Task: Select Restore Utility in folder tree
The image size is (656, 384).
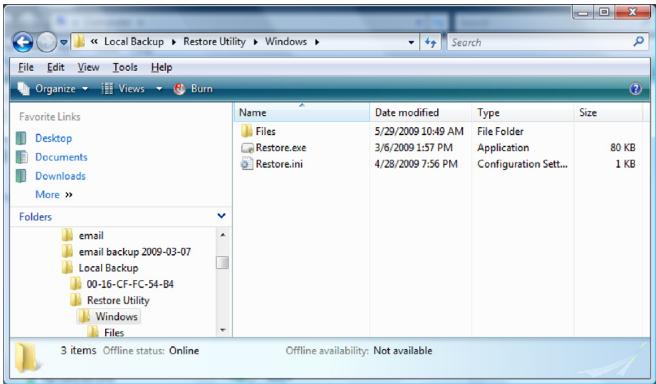Action: click(118, 300)
